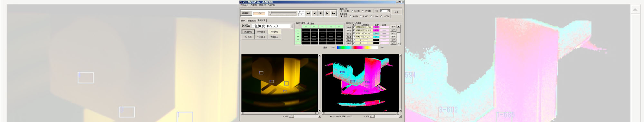
Task: Click the skip value input field
Action: [x=301, y=14]
